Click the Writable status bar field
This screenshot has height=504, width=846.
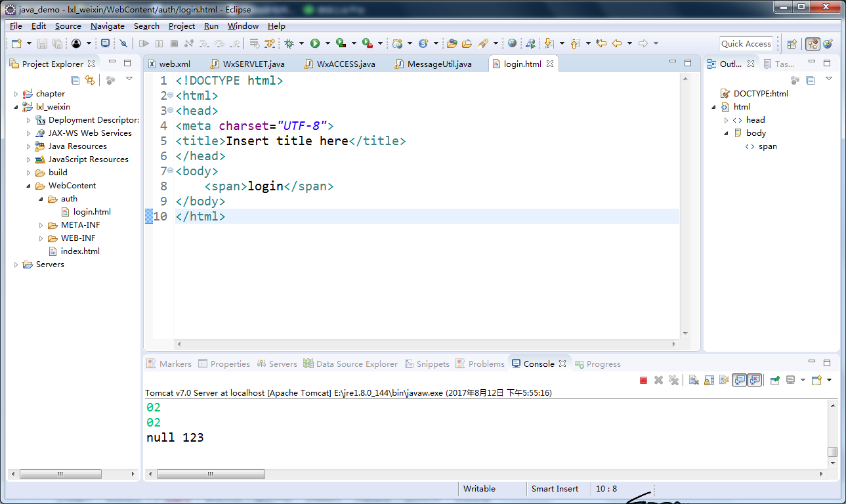480,488
